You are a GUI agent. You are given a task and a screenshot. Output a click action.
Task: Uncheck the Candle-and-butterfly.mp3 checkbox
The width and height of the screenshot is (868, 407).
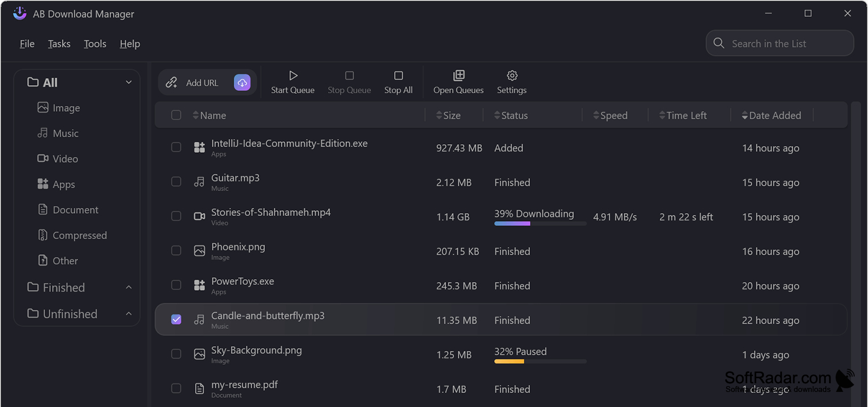point(176,320)
